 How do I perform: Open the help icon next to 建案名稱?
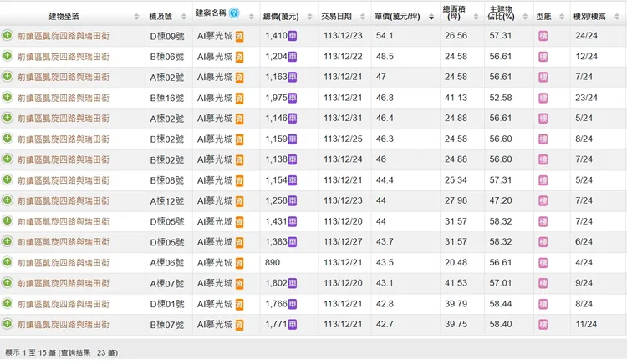(234, 13)
